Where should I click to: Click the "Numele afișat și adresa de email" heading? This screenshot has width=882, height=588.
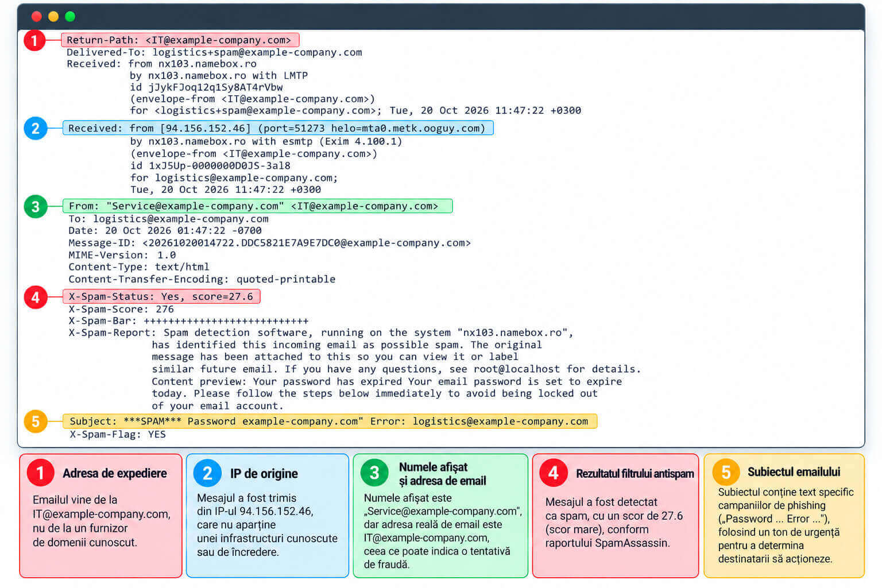click(443, 474)
